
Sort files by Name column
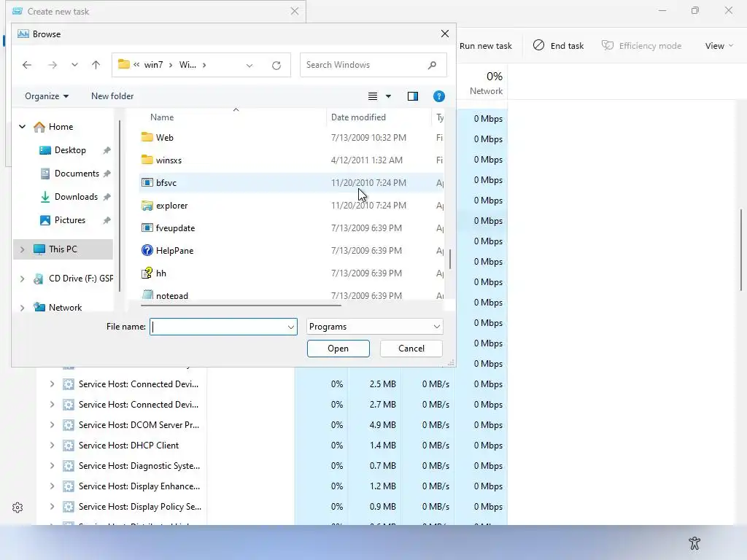pos(162,117)
